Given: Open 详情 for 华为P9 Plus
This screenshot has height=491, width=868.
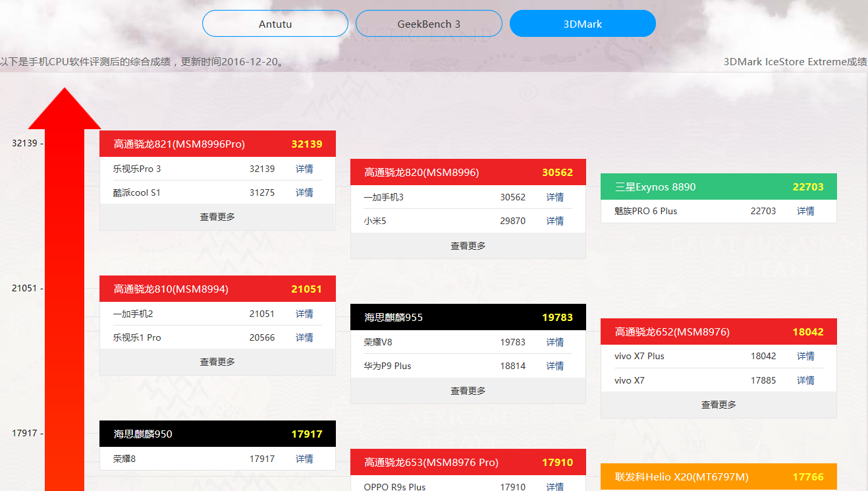Looking at the screenshot, I should (x=555, y=366).
